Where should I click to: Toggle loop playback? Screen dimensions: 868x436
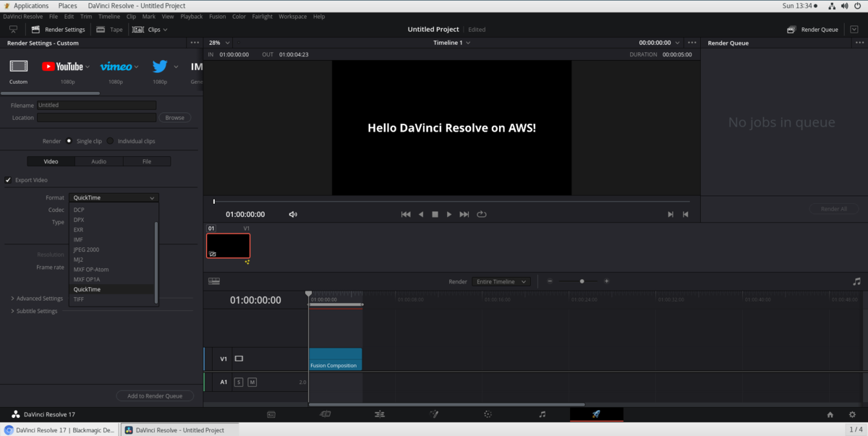click(x=482, y=215)
